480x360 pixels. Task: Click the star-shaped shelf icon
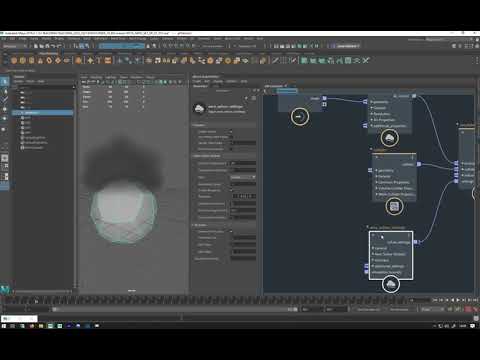coord(90,60)
